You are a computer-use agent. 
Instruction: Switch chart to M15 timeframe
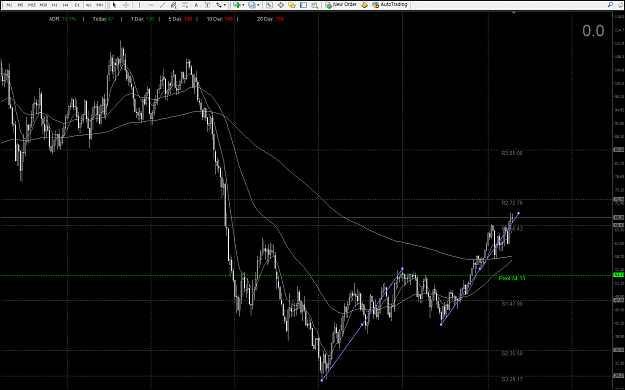[31, 5]
